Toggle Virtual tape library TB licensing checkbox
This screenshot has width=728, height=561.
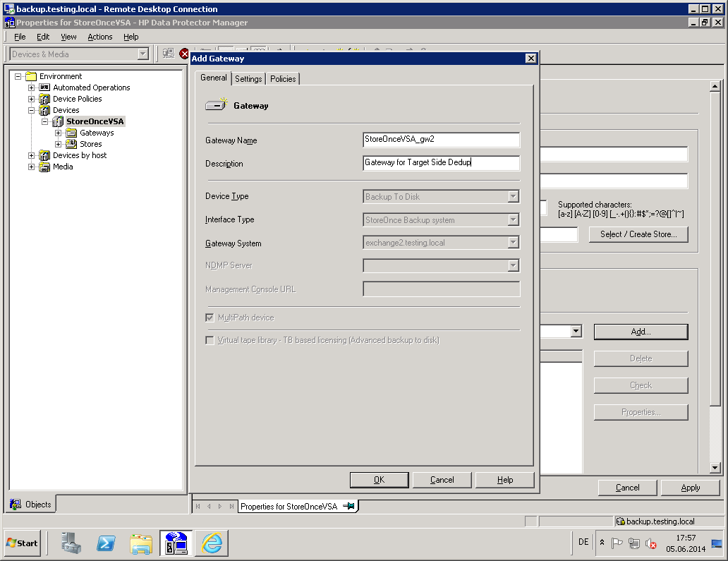click(x=210, y=340)
